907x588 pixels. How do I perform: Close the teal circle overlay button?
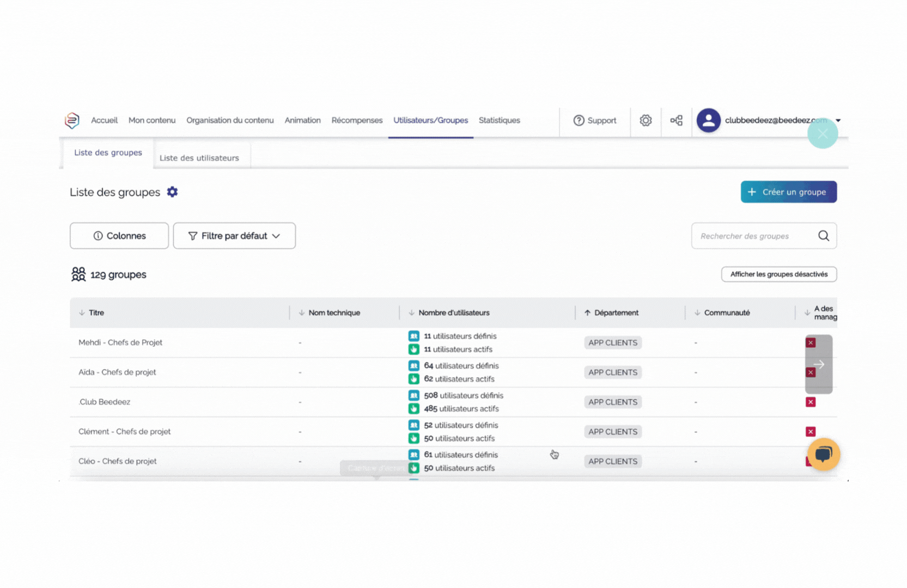pos(822,134)
